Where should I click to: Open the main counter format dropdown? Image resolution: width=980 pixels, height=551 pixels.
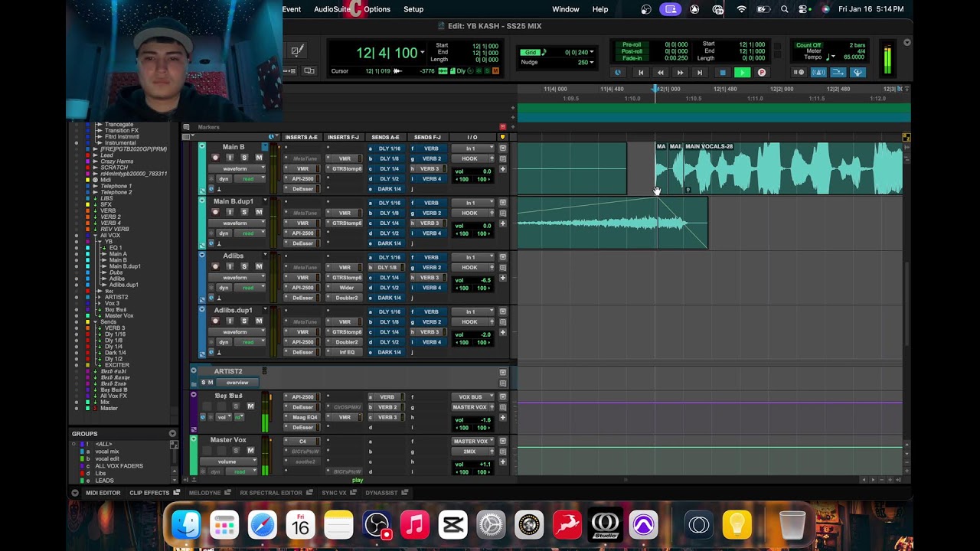[422, 53]
